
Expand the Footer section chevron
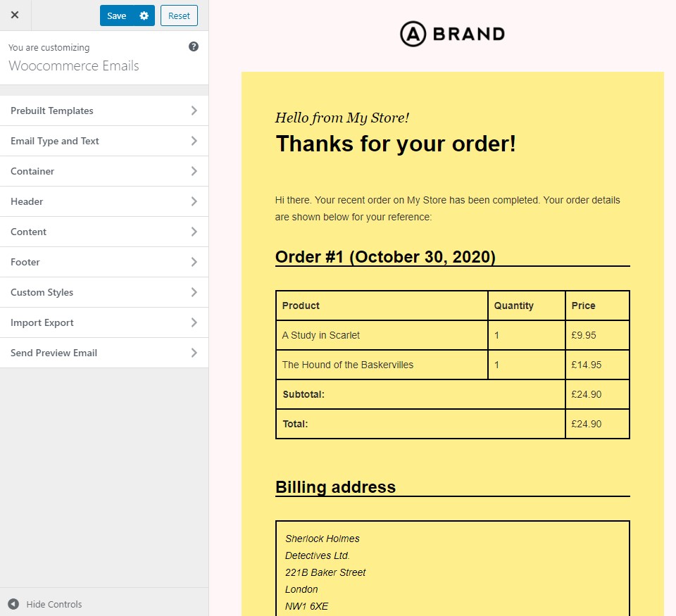coord(194,262)
